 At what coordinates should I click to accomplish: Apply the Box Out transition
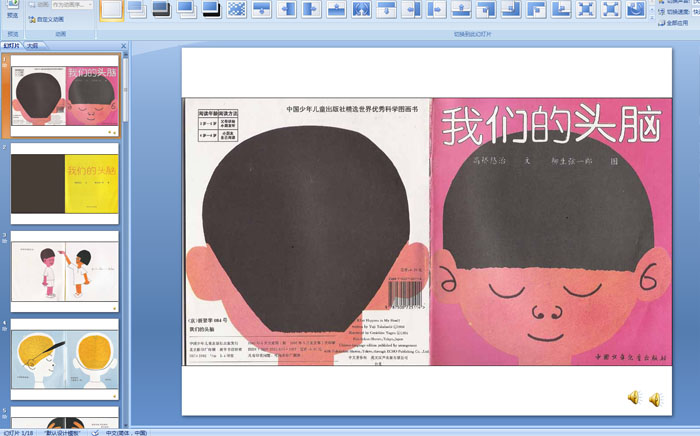612,9
